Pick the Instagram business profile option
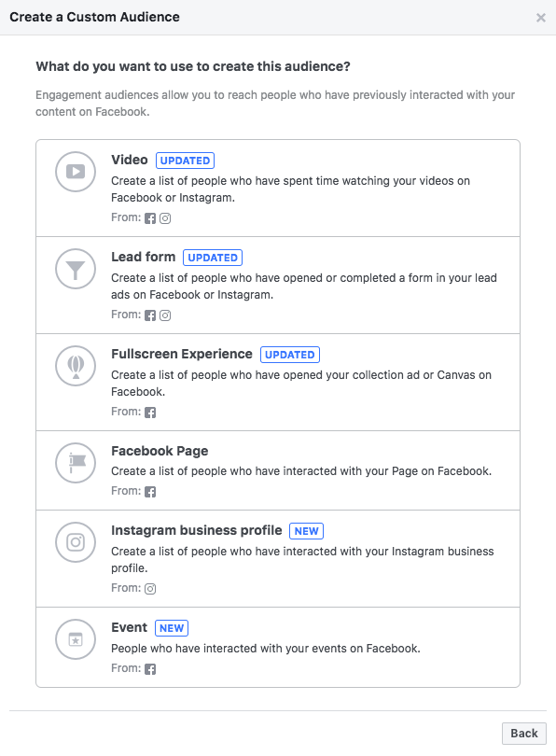 coord(278,559)
